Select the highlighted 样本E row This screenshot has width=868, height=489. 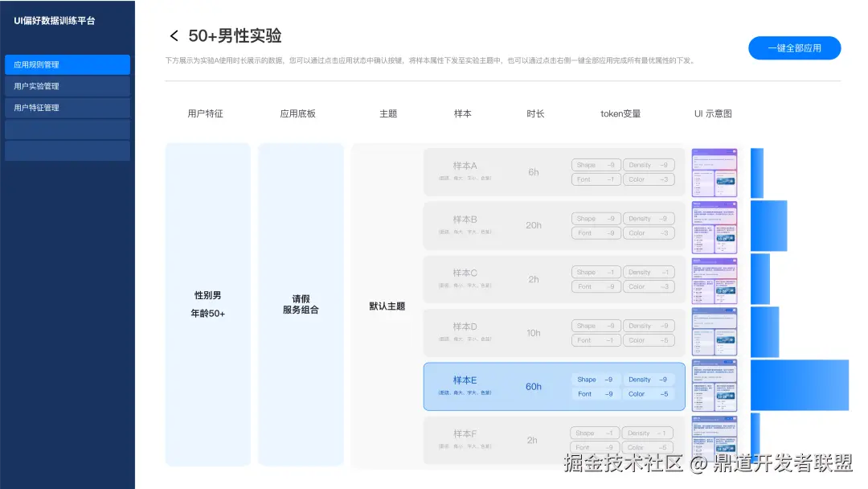[553, 386]
